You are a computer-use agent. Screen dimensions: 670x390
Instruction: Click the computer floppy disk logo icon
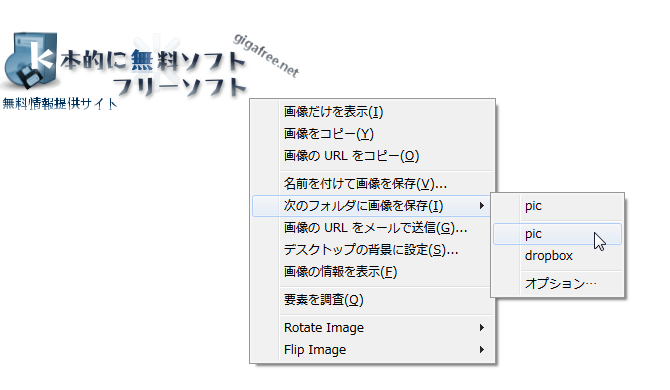click(x=29, y=60)
